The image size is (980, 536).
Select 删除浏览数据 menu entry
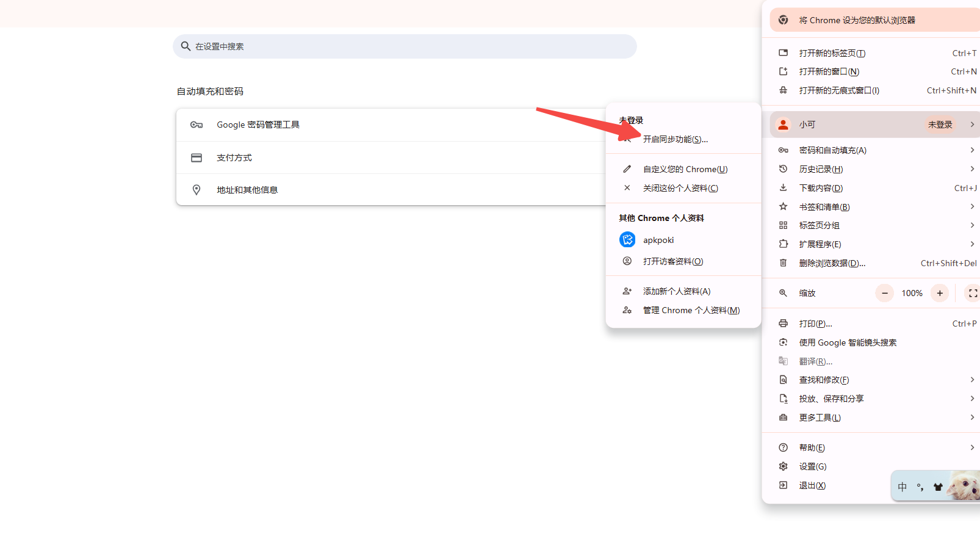[871, 263]
